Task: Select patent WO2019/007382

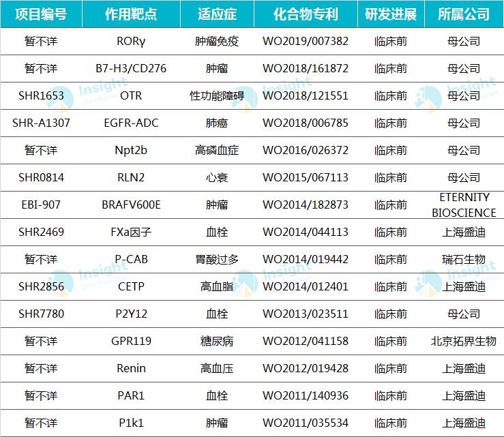Action: point(306,42)
